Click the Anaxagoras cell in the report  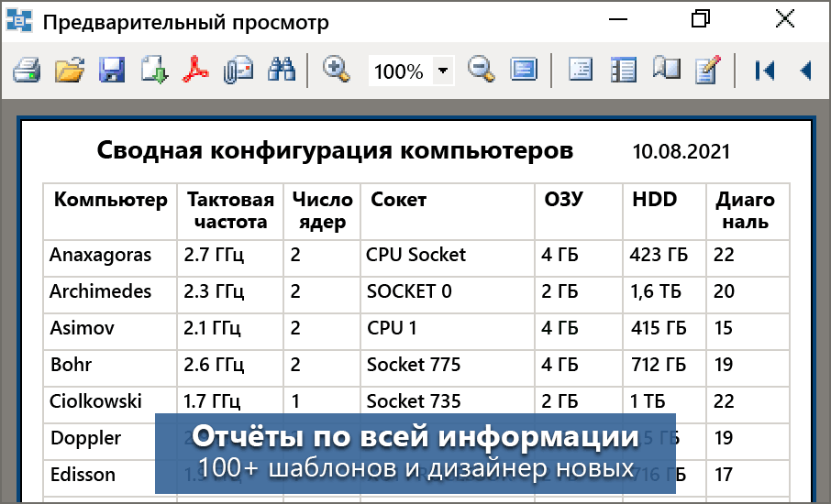(101, 255)
